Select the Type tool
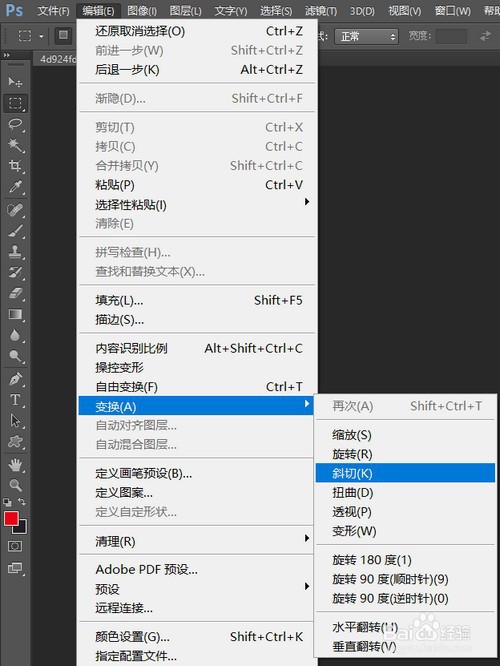The height and width of the screenshot is (666, 500). click(x=15, y=400)
